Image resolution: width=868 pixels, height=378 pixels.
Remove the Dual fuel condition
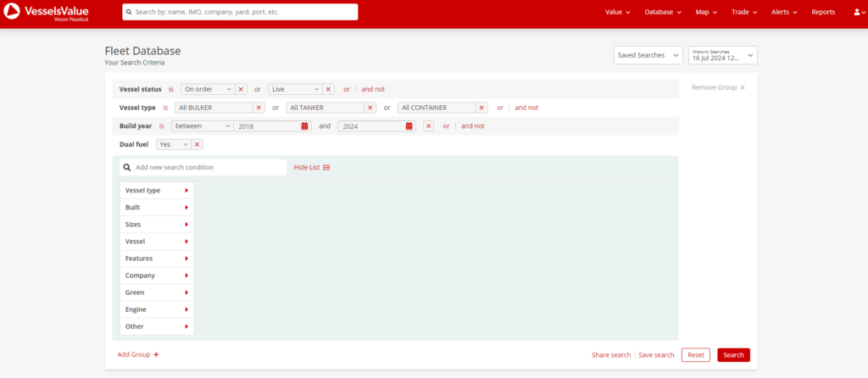pyautogui.click(x=198, y=145)
